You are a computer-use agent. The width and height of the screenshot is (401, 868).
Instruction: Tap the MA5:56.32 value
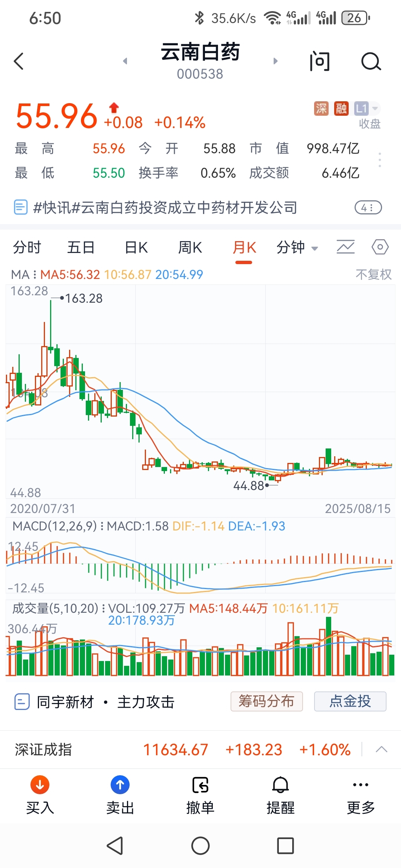click(70, 274)
